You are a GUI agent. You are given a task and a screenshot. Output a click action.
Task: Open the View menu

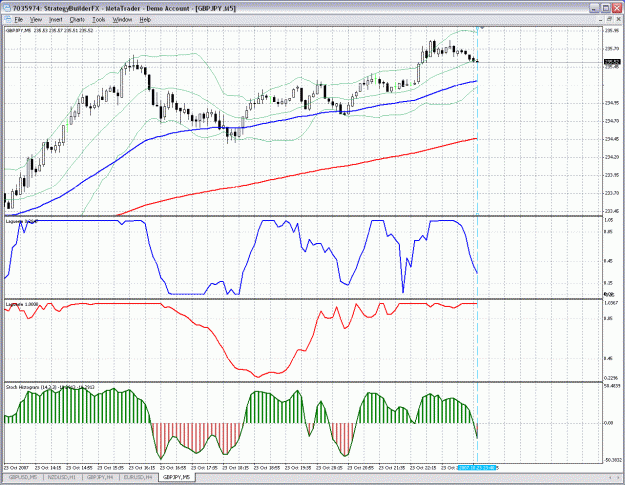point(36,20)
